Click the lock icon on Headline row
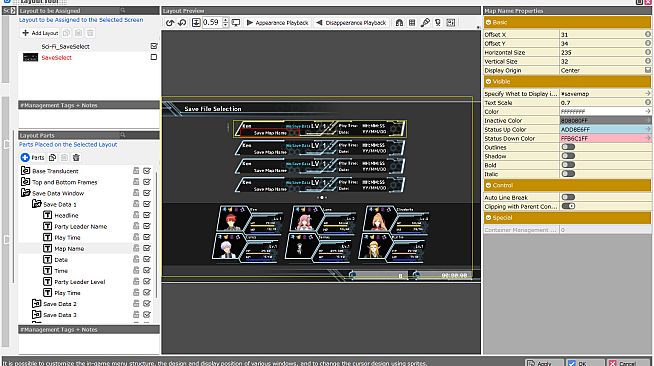 pos(136,215)
